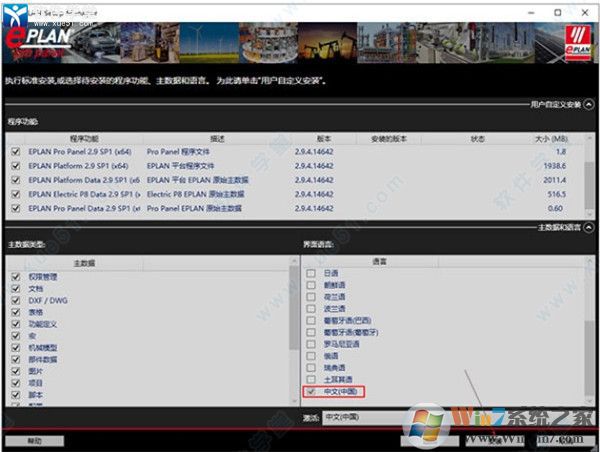Screen dimensions: 600x452
Task: Check the 土耳其语 language checkbox
Action: tap(311, 380)
